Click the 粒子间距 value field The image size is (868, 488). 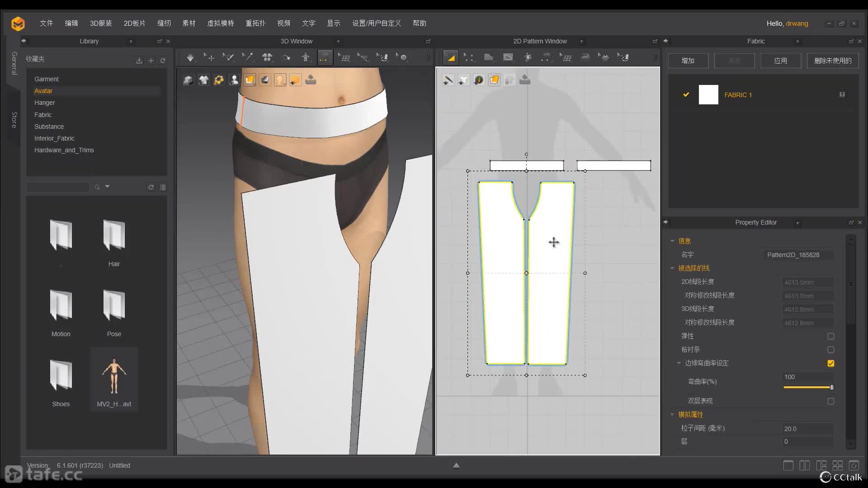808,428
